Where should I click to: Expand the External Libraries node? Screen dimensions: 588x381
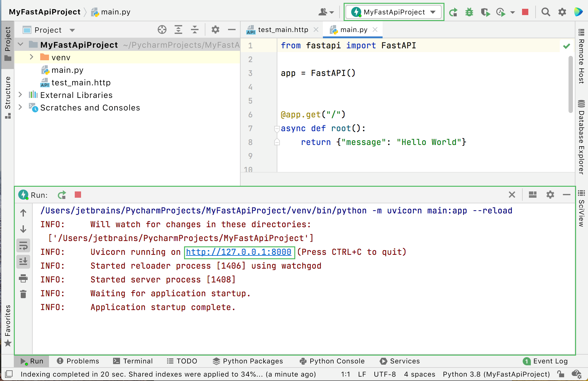[x=20, y=95]
